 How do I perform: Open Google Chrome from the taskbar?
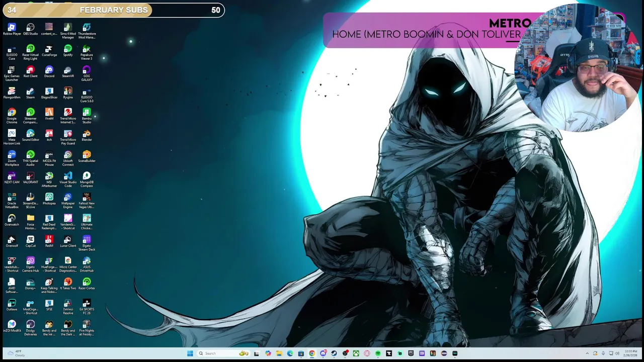point(312,353)
